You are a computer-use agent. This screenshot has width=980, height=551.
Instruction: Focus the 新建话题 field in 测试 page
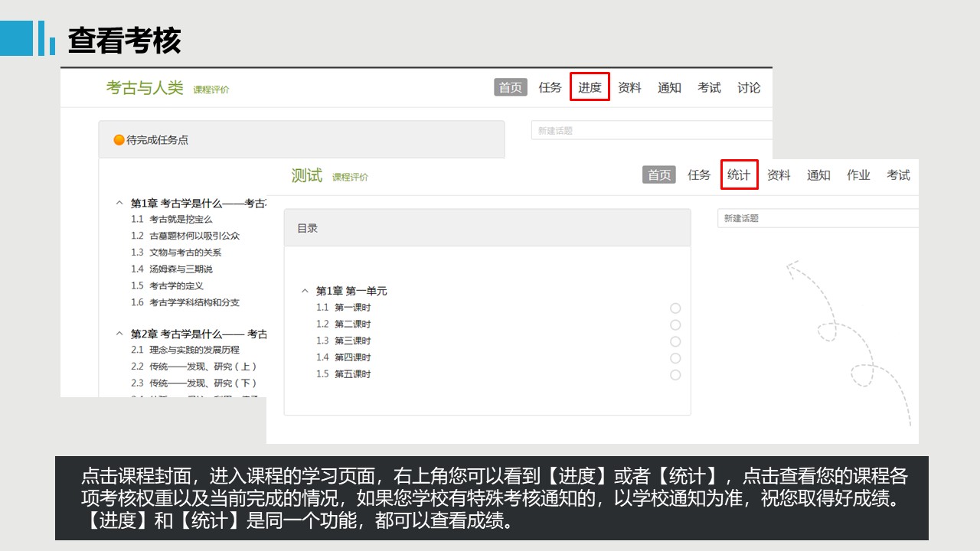pos(818,218)
